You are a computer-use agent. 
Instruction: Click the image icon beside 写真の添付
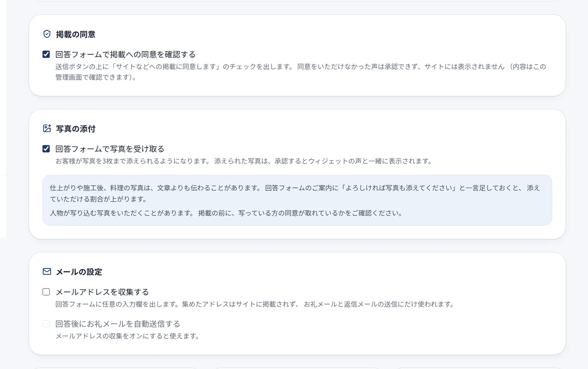pyautogui.click(x=47, y=128)
